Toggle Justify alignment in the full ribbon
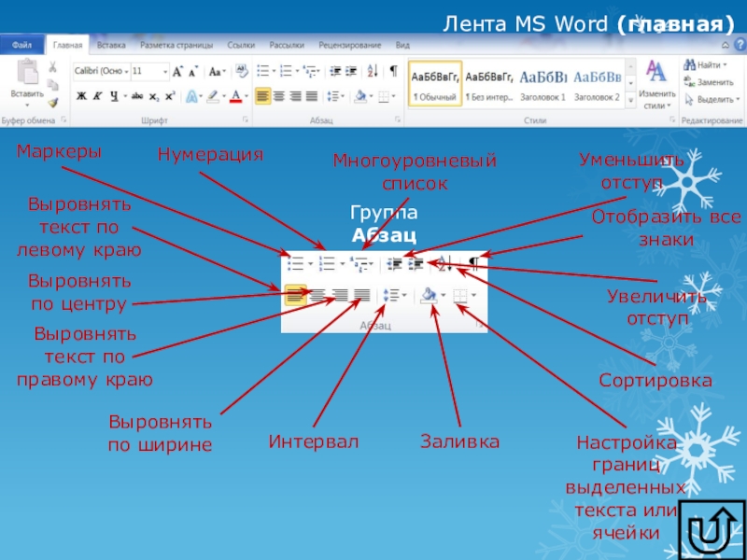Viewport: 747px width, 560px height. 312,97
